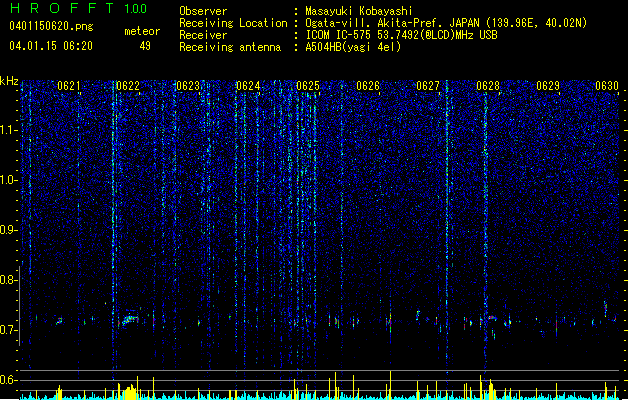Click the Receiving antenna label
Image resolution: width=629 pixels, height=400 pixels.
point(230,47)
